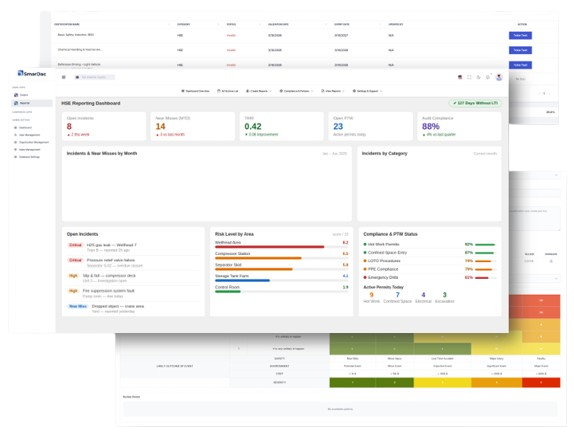
Task: Open the critical Pressure relief valve failure incident
Action: click(x=133, y=263)
